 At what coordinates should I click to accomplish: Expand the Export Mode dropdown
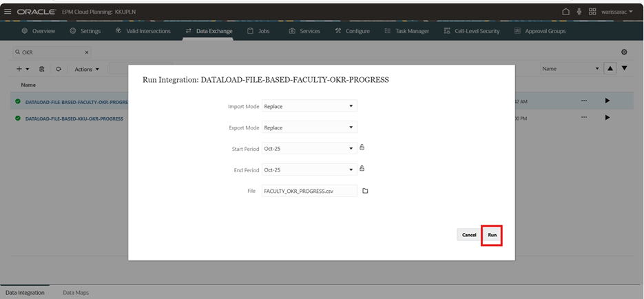[351, 127]
